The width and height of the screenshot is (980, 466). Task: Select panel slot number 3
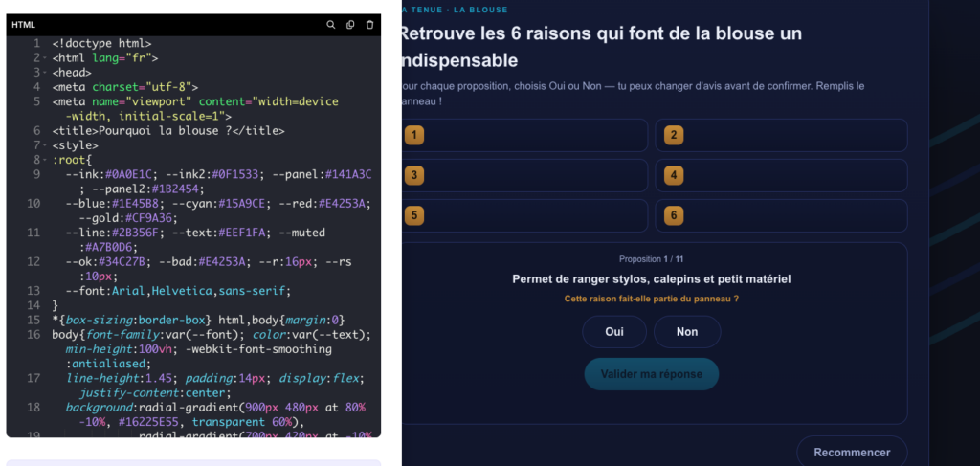click(523, 175)
